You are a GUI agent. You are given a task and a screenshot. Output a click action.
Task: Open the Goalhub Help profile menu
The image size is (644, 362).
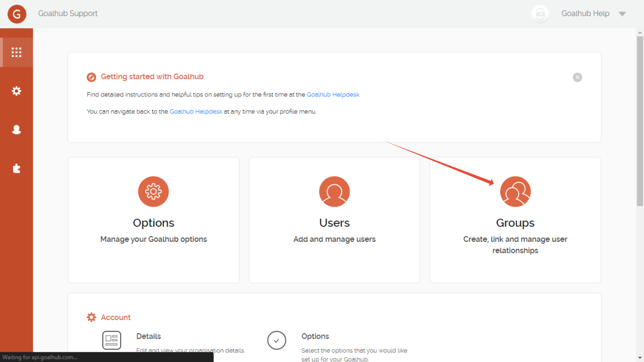[585, 14]
